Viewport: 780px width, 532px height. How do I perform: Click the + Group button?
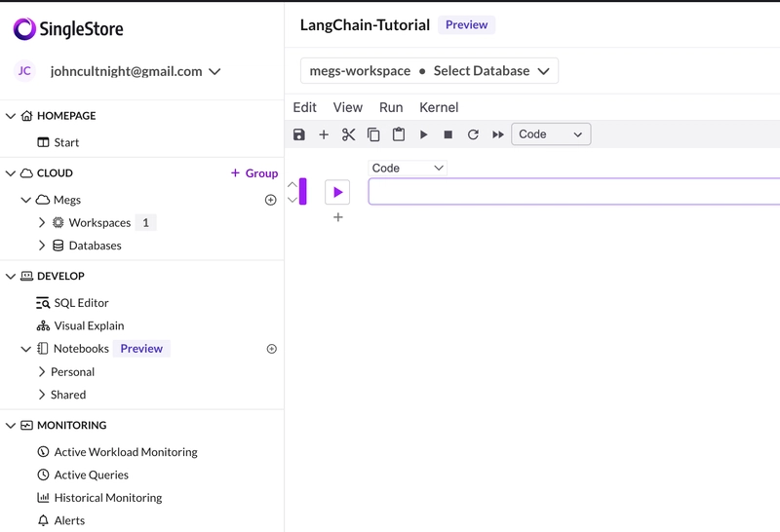254,173
